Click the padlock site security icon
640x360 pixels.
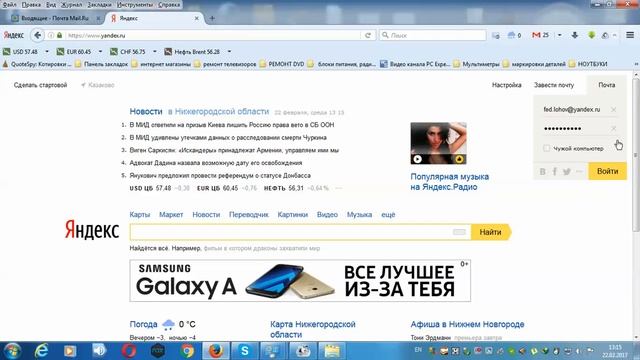[x=60, y=36]
